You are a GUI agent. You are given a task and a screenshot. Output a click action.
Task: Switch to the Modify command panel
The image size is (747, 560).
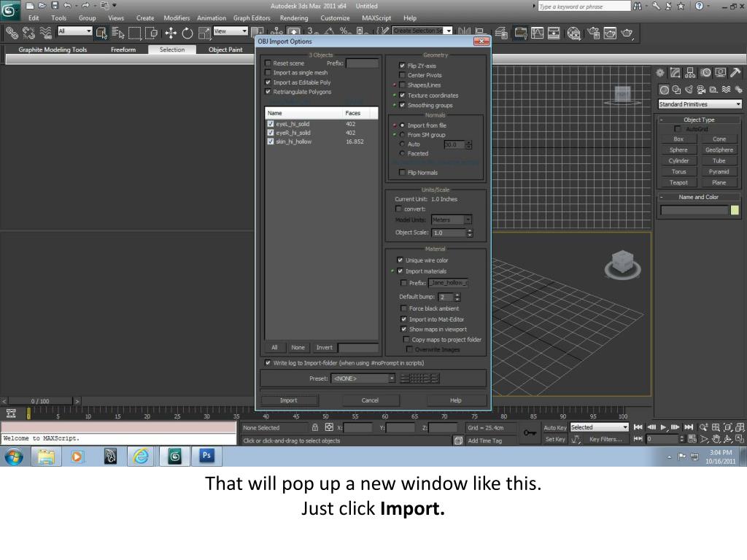pyautogui.click(x=675, y=73)
